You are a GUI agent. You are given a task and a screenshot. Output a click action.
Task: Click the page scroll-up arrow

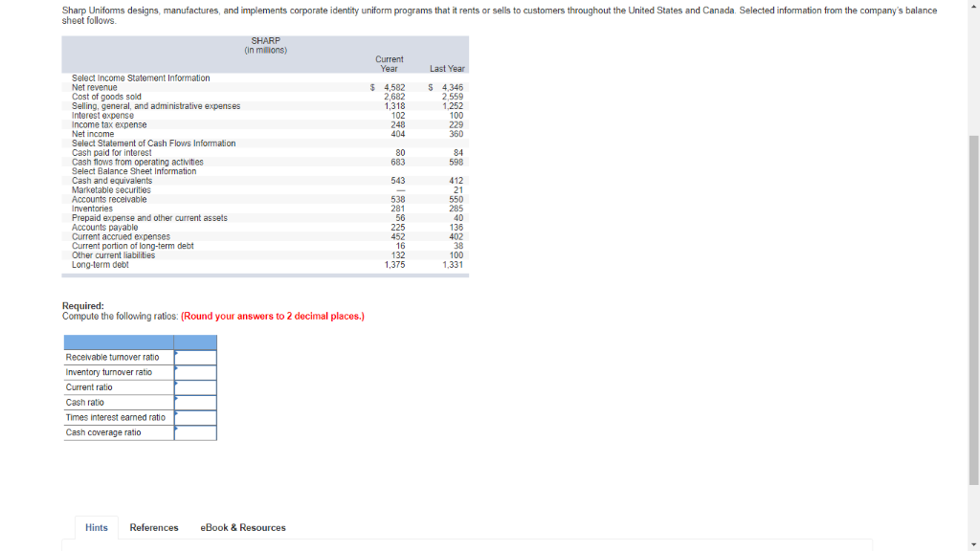973,6
